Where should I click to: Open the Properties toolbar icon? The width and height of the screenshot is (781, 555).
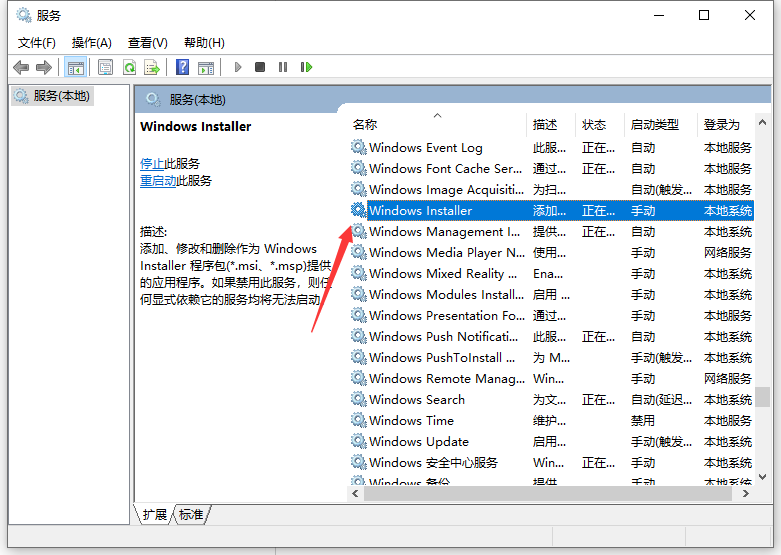pyautogui.click(x=105, y=67)
